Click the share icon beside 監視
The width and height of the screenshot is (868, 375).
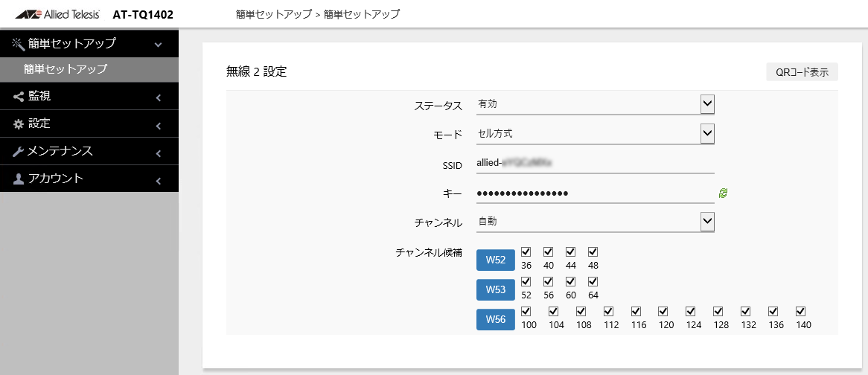point(19,97)
